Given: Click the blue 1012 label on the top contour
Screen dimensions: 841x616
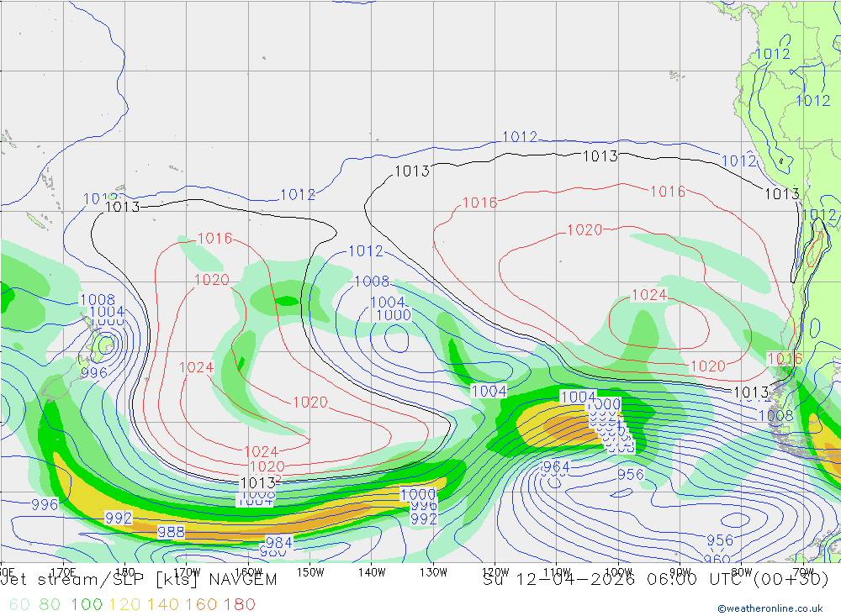Looking at the screenshot, I should point(519,136).
